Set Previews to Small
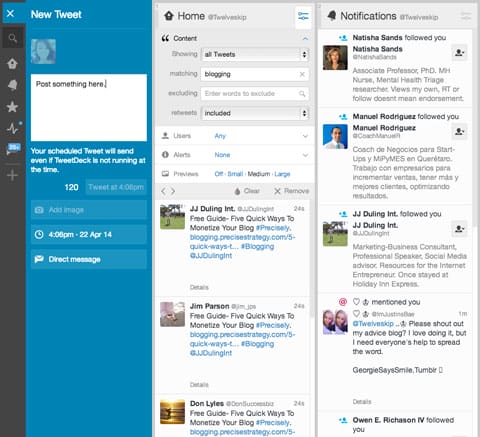Image resolution: width=480 pixels, height=437 pixels. click(x=235, y=174)
